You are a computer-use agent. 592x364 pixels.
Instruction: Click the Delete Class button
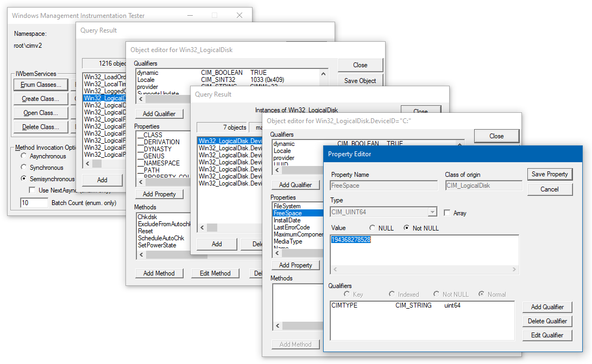(x=41, y=127)
